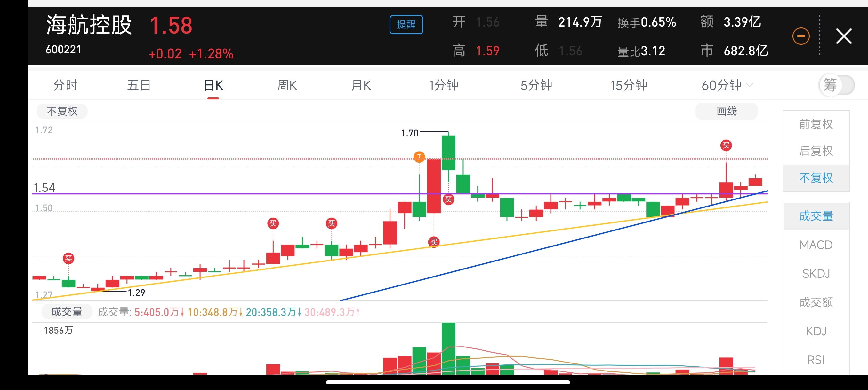Select 前复权 in the side panel

point(816,124)
